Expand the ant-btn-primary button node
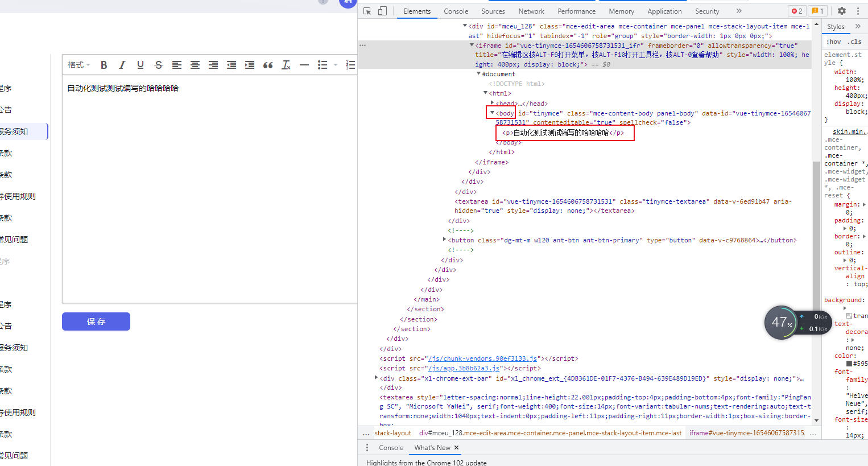 (444, 240)
